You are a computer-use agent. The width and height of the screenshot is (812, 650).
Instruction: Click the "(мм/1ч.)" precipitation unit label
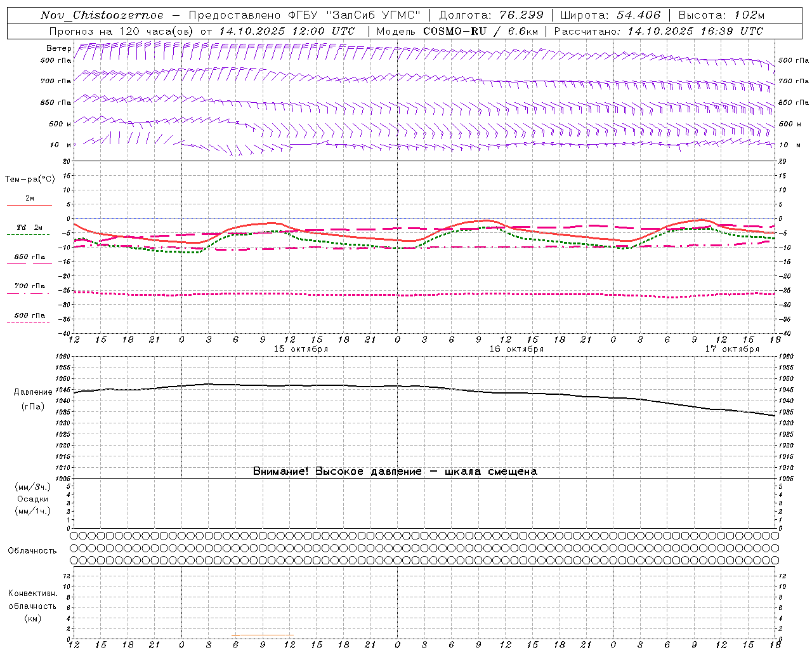[x=33, y=511]
